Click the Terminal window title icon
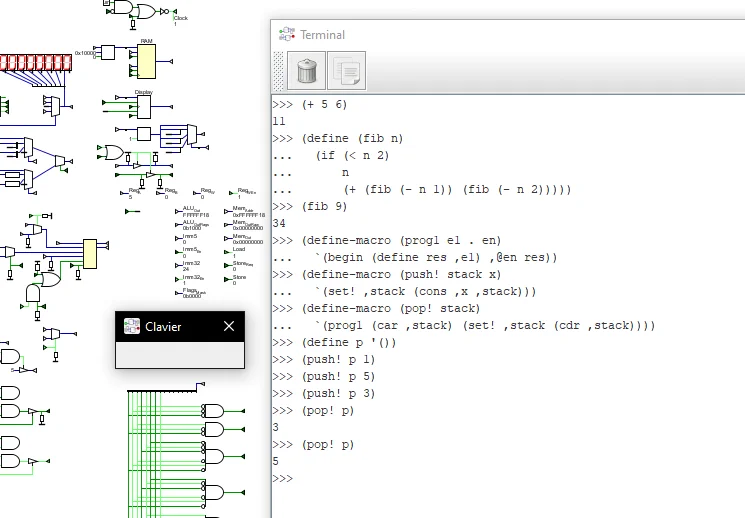 click(x=287, y=34)
